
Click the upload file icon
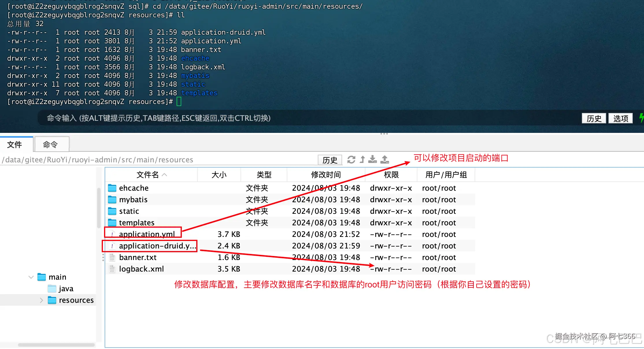click(384, 159)
